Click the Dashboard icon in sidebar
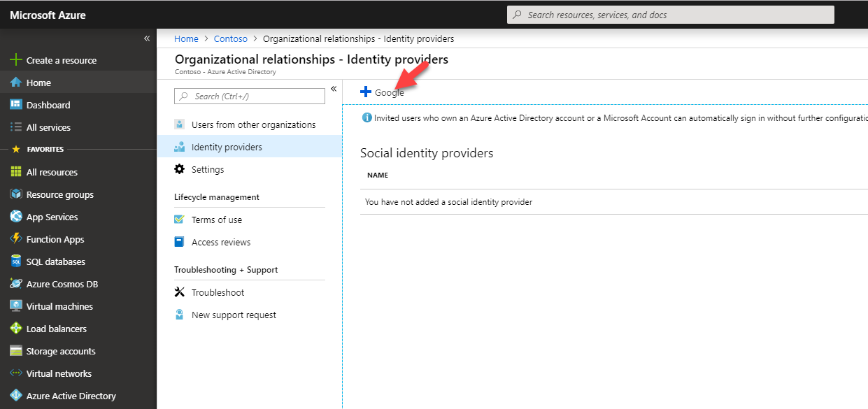Viewport: 868px width, 409px height. (x=15, y=105)
